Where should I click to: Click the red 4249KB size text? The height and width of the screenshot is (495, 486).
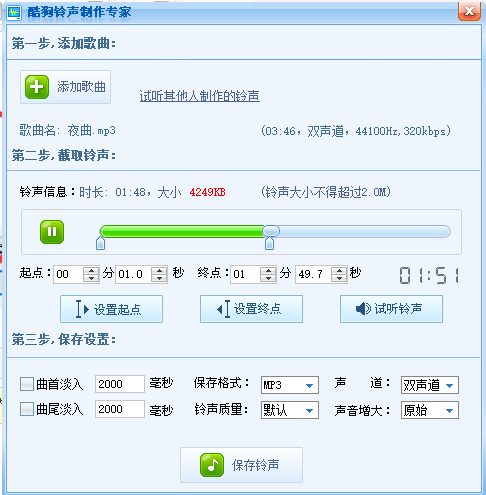(207, 192)
